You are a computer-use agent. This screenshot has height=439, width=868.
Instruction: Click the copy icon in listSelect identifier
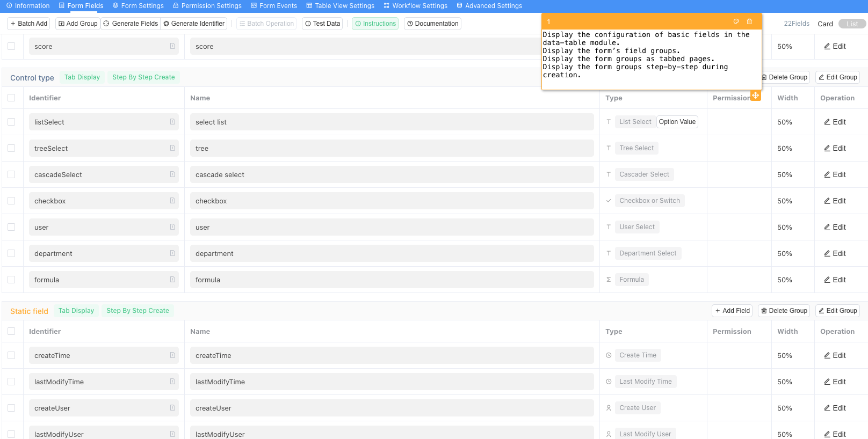click(172, 122)
